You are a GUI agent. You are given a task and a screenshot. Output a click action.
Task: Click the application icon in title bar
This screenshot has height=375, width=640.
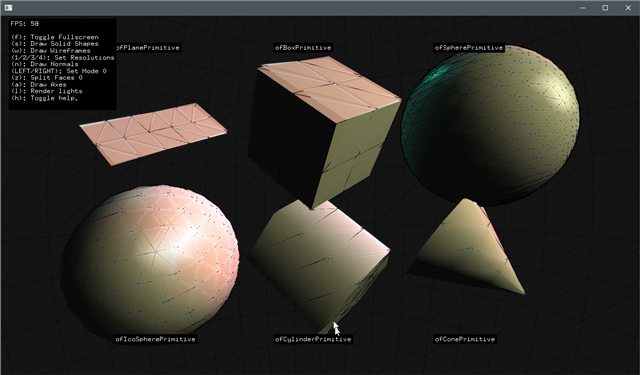[x=8, y=8]
